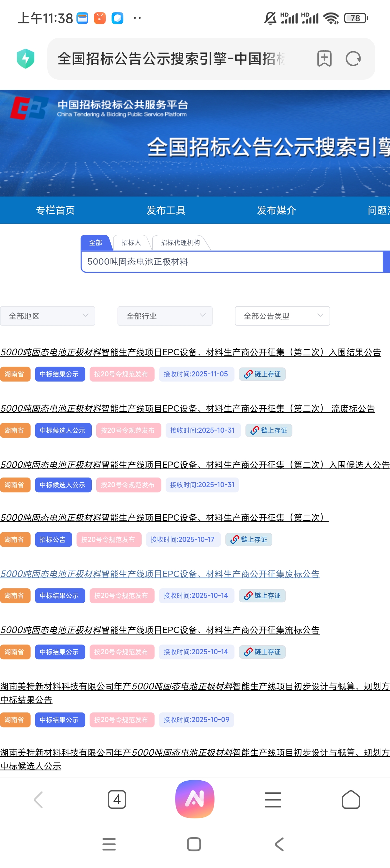Click 中标候选人公示 tag in 流废标公告 row

pyautogui.click(x=63, y=430)
